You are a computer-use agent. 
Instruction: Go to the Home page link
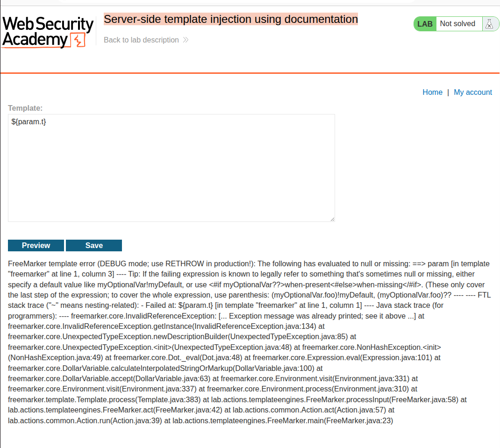(432, 92)
